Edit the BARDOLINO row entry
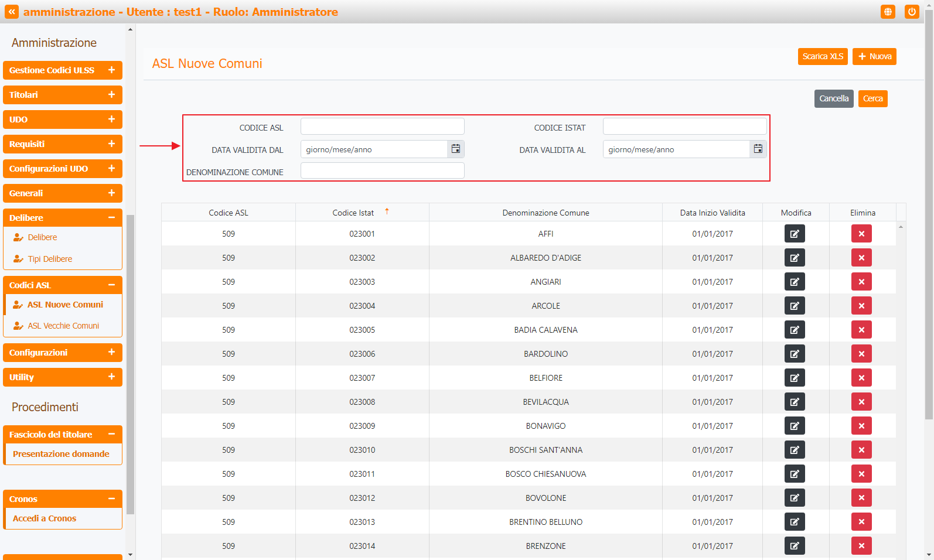 [x=794, y=354]
